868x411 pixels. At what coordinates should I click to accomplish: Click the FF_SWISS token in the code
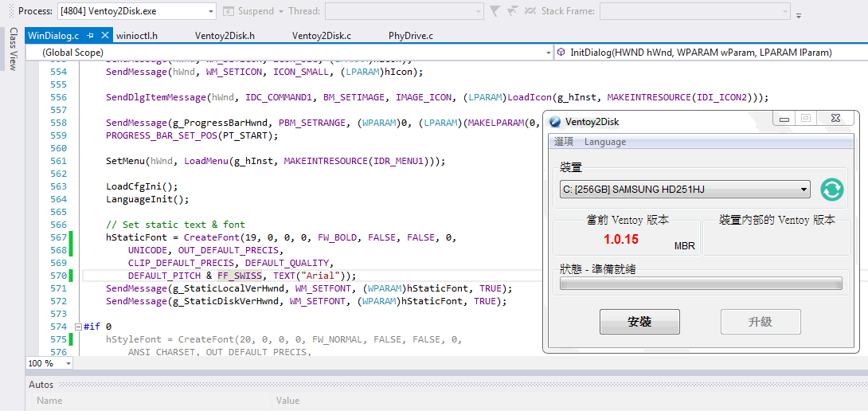(239, 276)
